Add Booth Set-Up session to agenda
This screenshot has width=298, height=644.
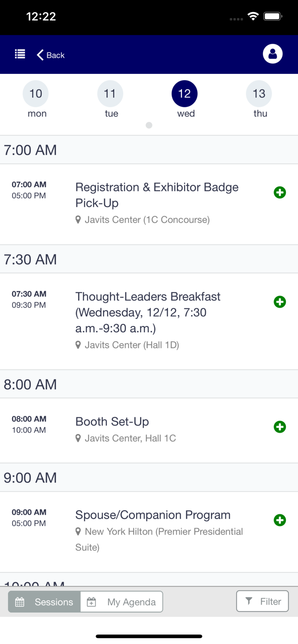[280, 427]
